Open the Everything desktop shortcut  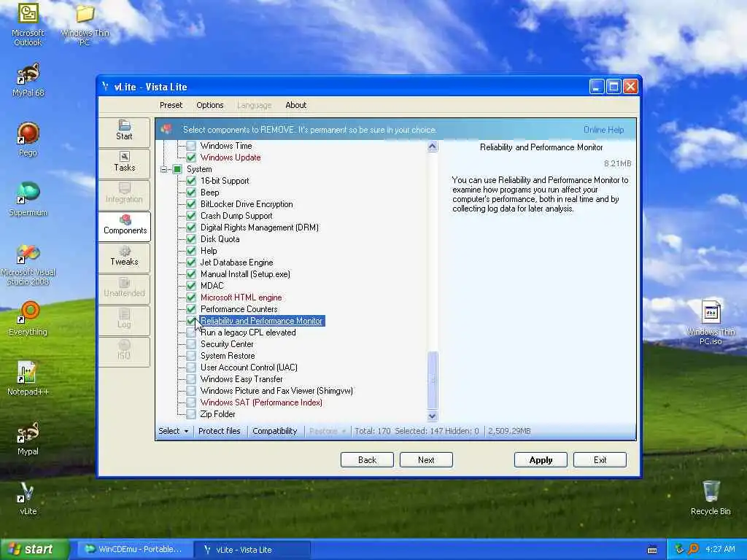[28, 319]
